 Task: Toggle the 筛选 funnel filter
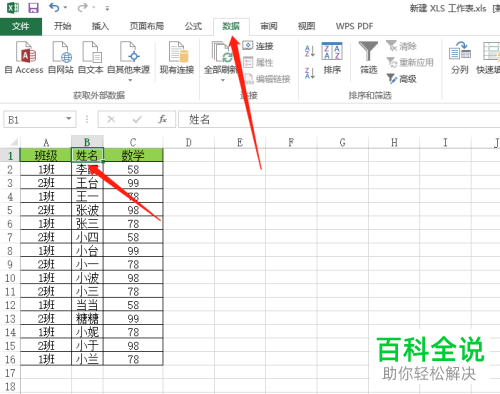pos(368,57)
